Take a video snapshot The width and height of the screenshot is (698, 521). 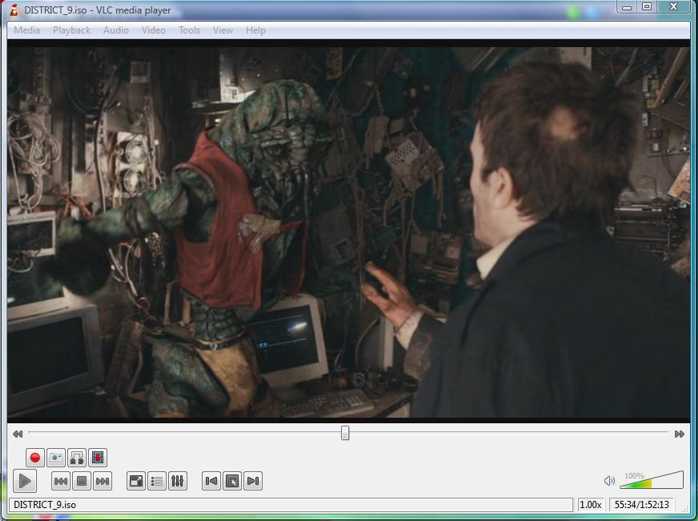(56, 458)
